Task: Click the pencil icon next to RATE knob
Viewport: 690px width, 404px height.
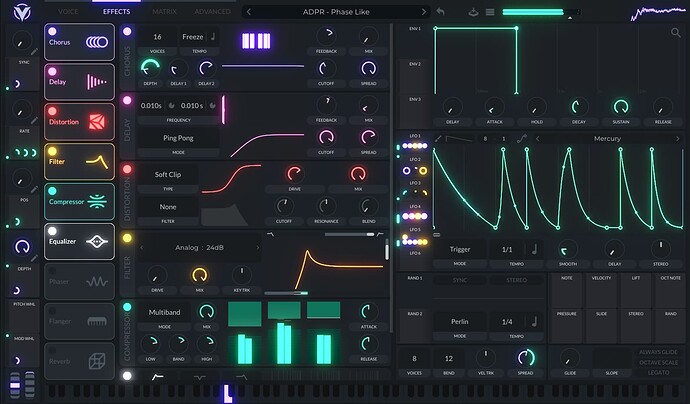Action: (x=34, y=121)
